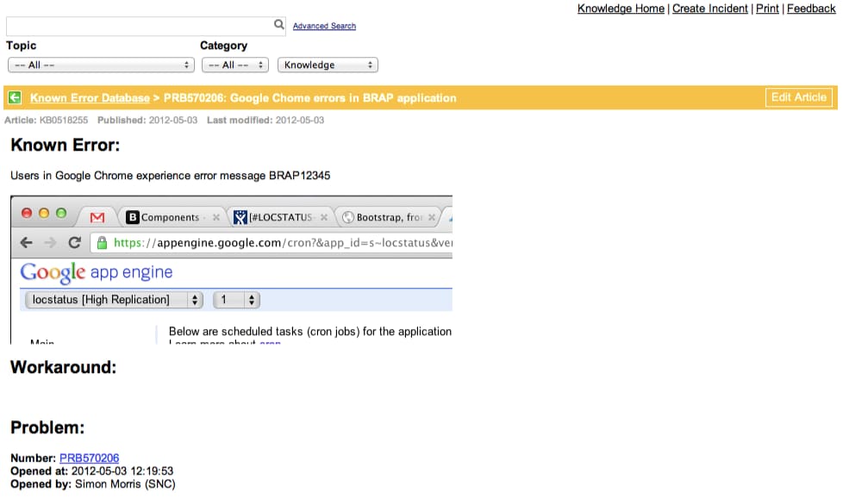The height and width of the screenshot is (504, 843).
Task: Go to Knowledge Home
Action: pos(621,9)
